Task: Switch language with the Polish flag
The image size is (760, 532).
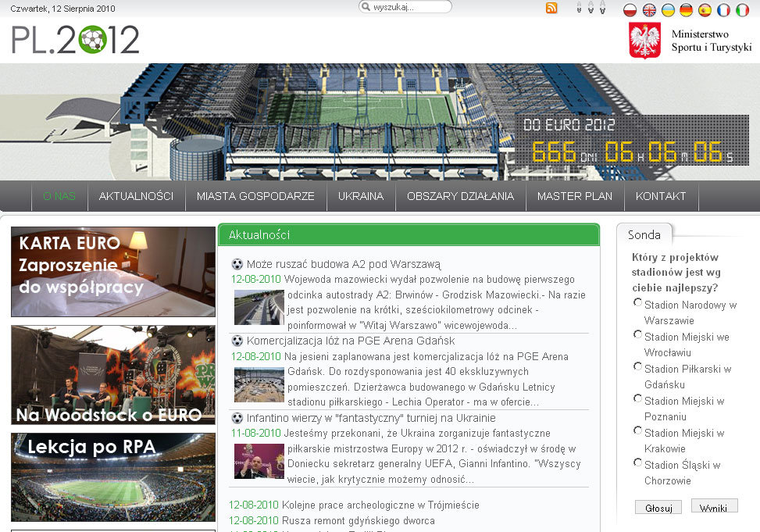Action: pyautogui.click(x=630, y=10)
